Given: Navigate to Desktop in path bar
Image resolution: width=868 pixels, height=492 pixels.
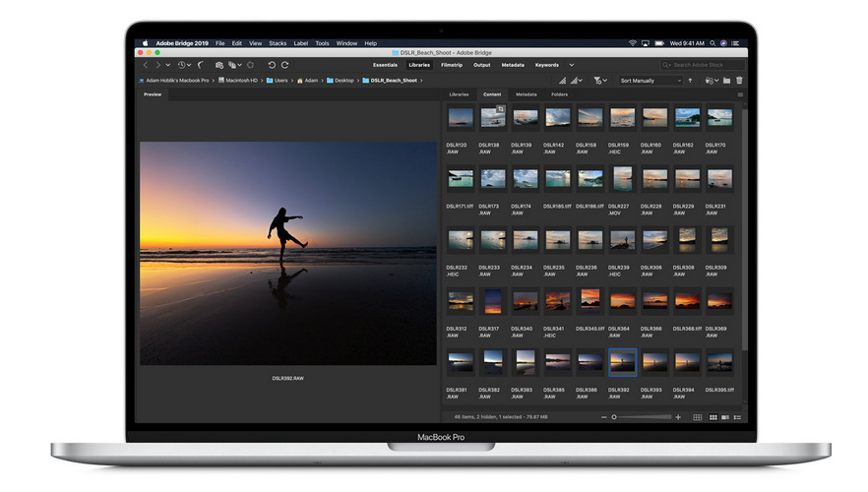Looking at the screenshot, I should point(341,81).
